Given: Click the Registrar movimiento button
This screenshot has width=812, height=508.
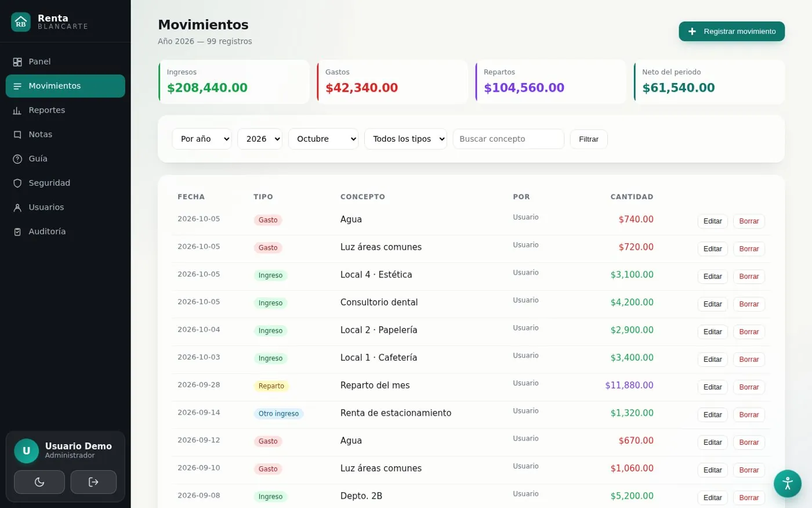Looking at the screenshot, I should coord(731,31).
